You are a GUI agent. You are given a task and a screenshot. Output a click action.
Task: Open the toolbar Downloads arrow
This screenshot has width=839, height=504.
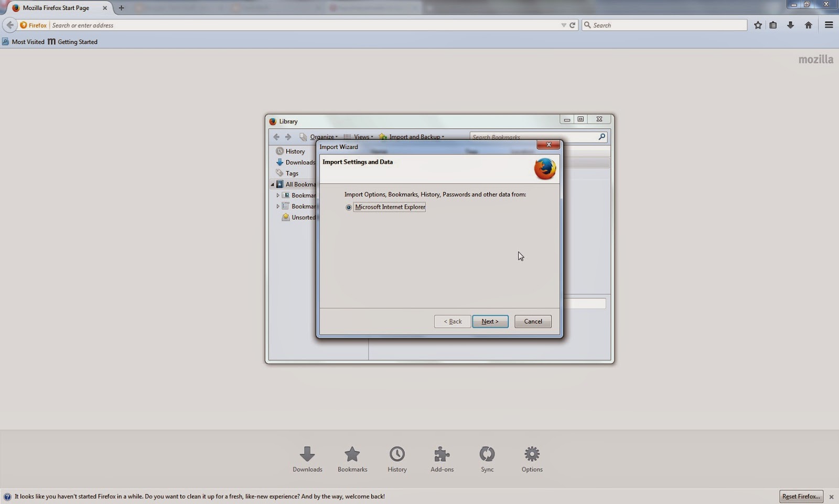click(790, 25)
